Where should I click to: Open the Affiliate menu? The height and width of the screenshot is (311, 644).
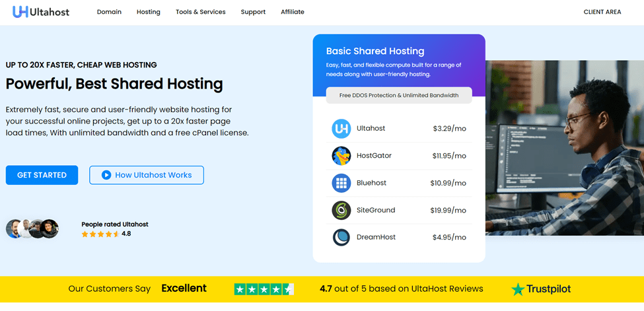pyautogui.click(x=293, y=12)
